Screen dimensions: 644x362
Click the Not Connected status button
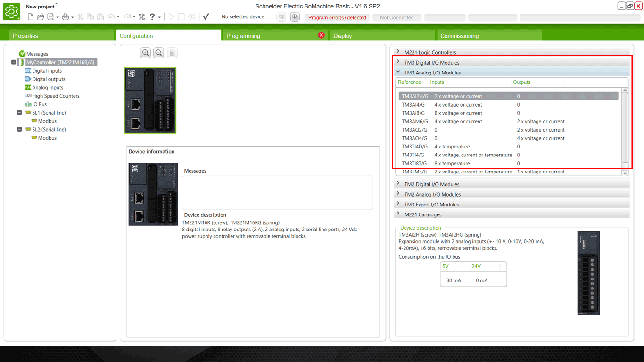tap(396, 17)
